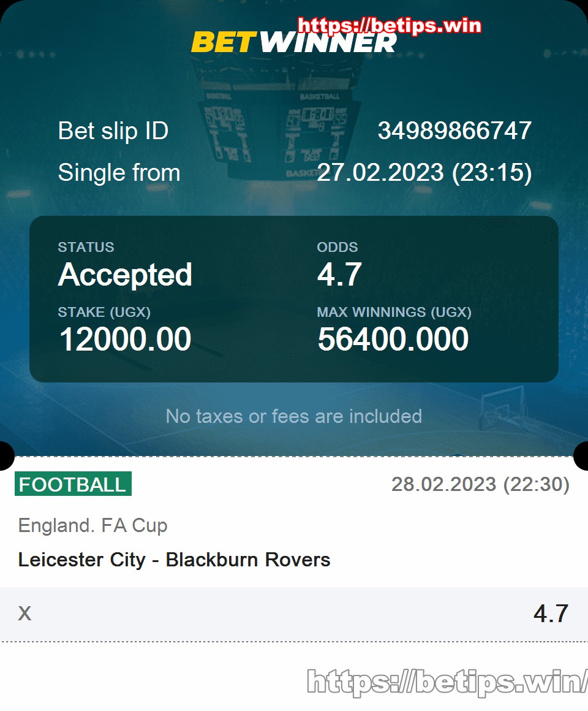Click the Single from label
This screenshot has height=711, width=588.
click(119, 173)
